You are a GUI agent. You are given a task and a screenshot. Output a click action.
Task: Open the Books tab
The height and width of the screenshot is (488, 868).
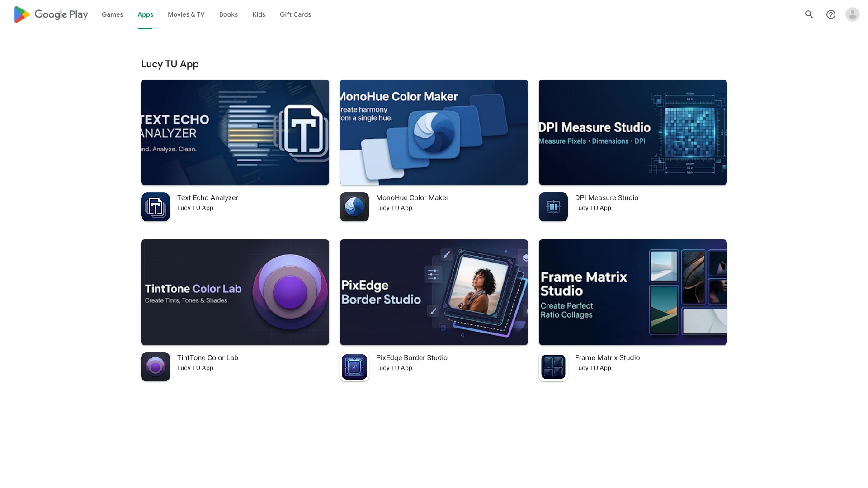pyautogui.click(x=228, y=14)
